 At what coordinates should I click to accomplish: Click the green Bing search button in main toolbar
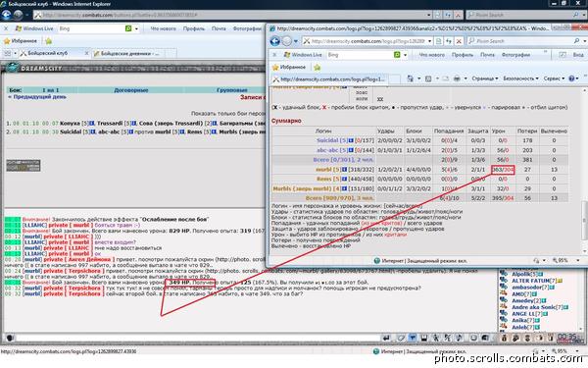[x=128, y=28]
